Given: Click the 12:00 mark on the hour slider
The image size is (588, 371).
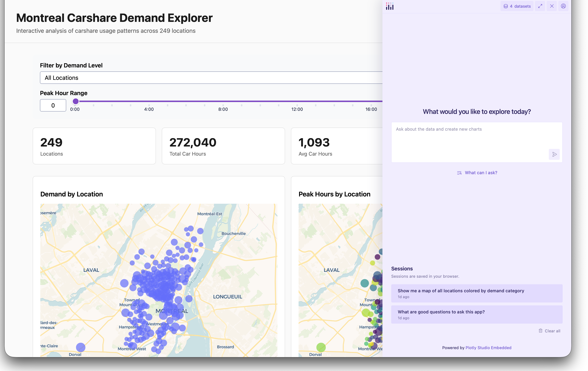Looking at the screenshot, I should (297, 109).
